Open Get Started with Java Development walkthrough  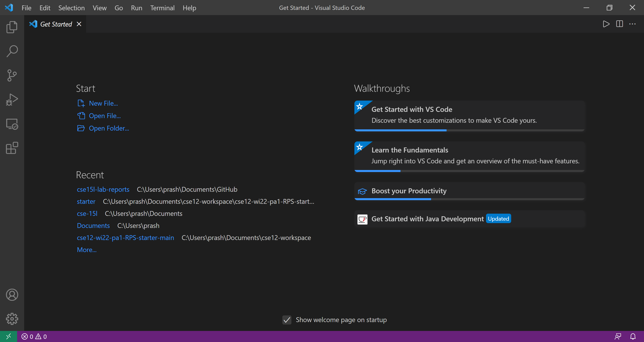469,219
